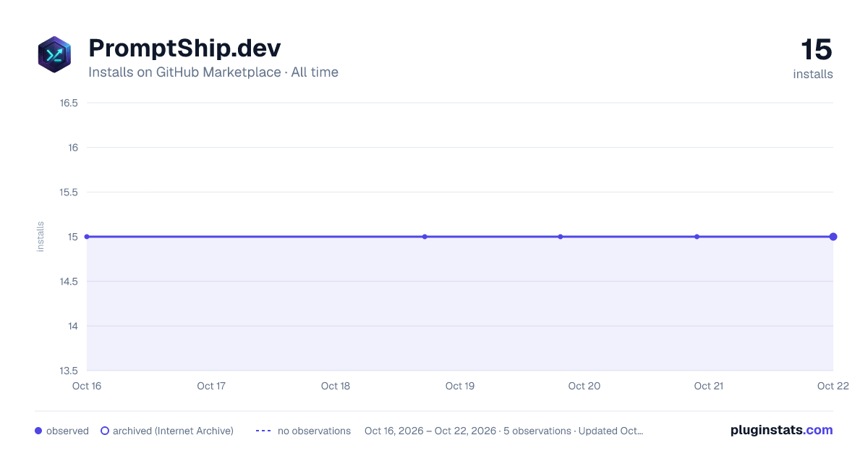
Task: Click the Oct 18 x-axis label
Action: click(x=336, y=386)
